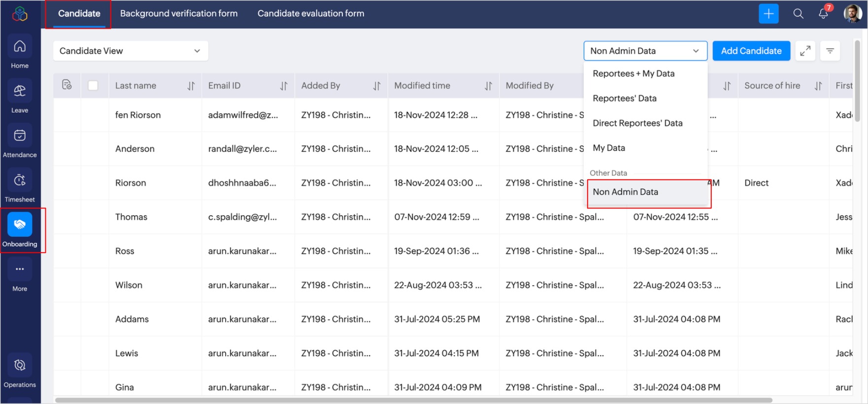Expand the Candidate View dropdown
This screenshot has width=868, height=404.
pos(131,51)
